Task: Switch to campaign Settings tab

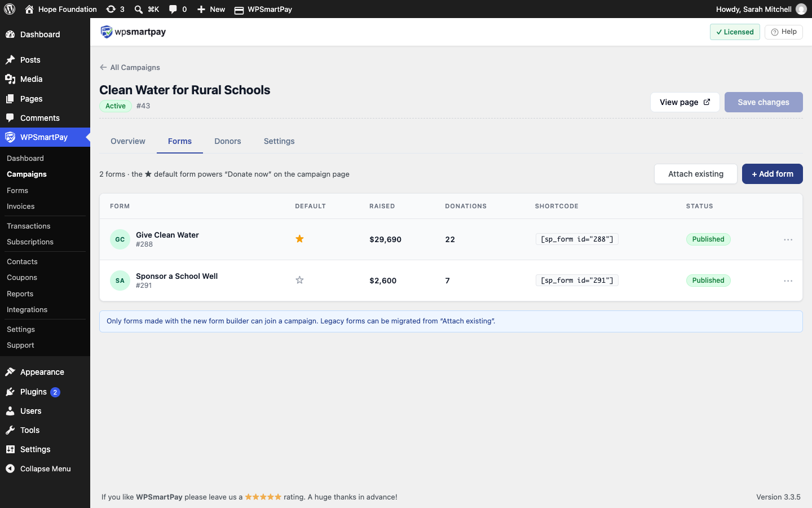Action: click(279, 141)
